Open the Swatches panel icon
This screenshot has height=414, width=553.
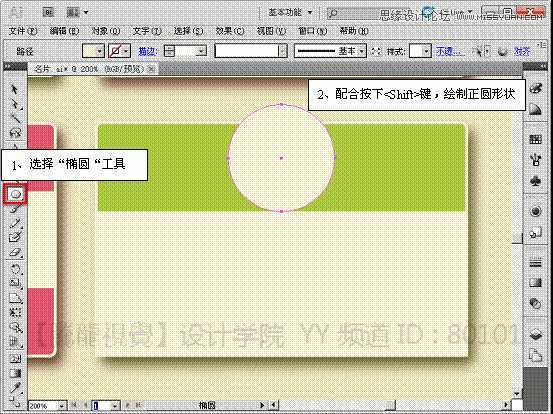(x=536, y=139)
